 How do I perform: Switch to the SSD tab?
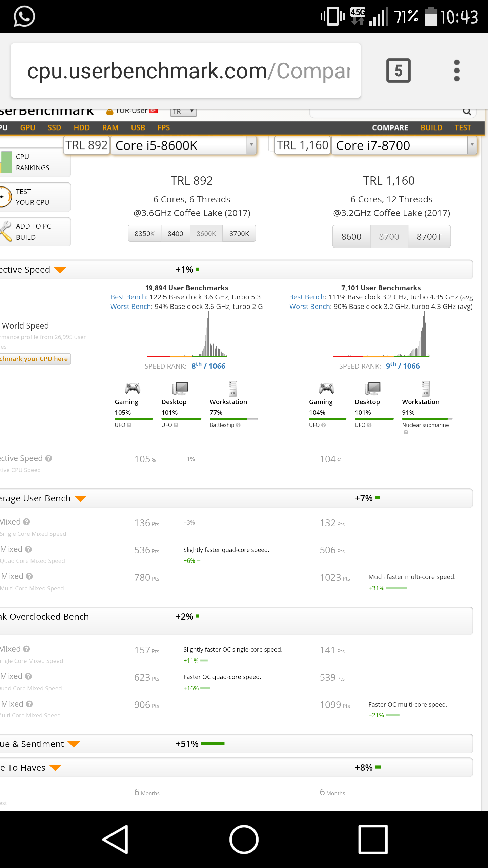54,127
